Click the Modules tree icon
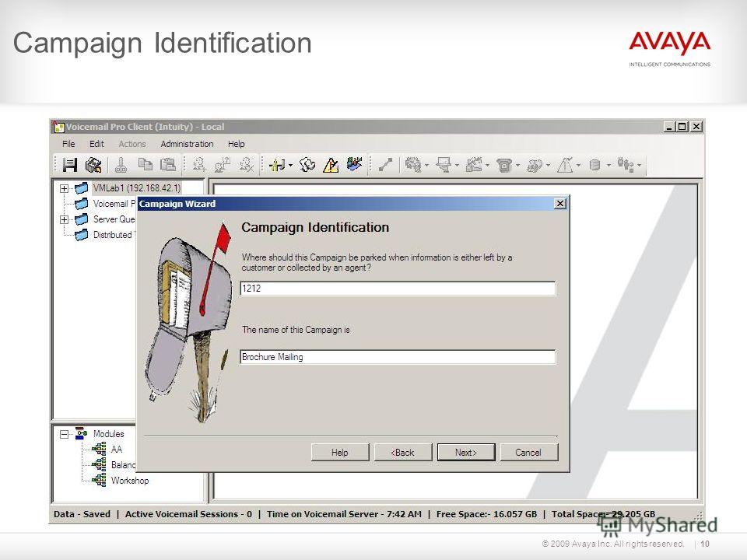Viewport: 747px width, 560px height. 82,433
